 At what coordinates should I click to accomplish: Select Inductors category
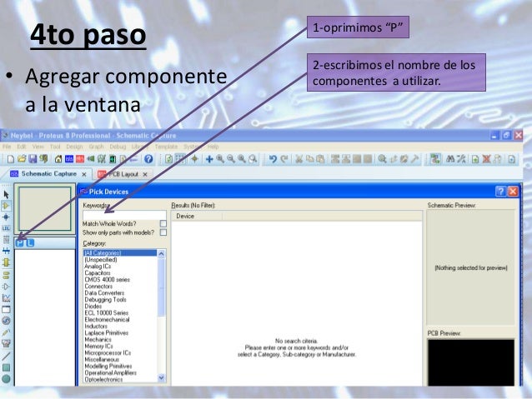[x=96, y=327]
